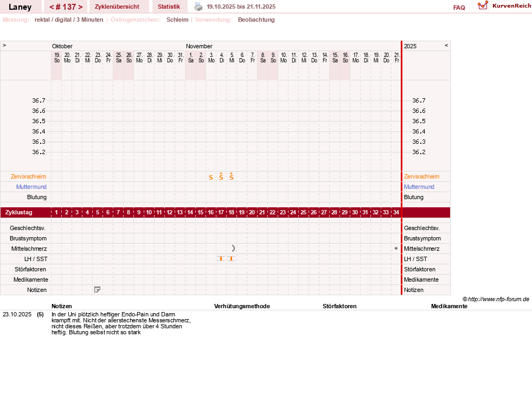Click the date header 19. So

(57, 58)
